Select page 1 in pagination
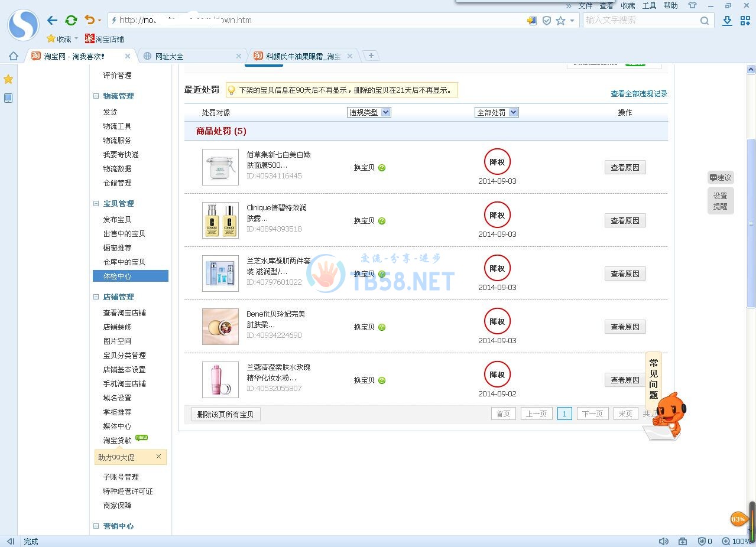756x547 pixels. 564,414
